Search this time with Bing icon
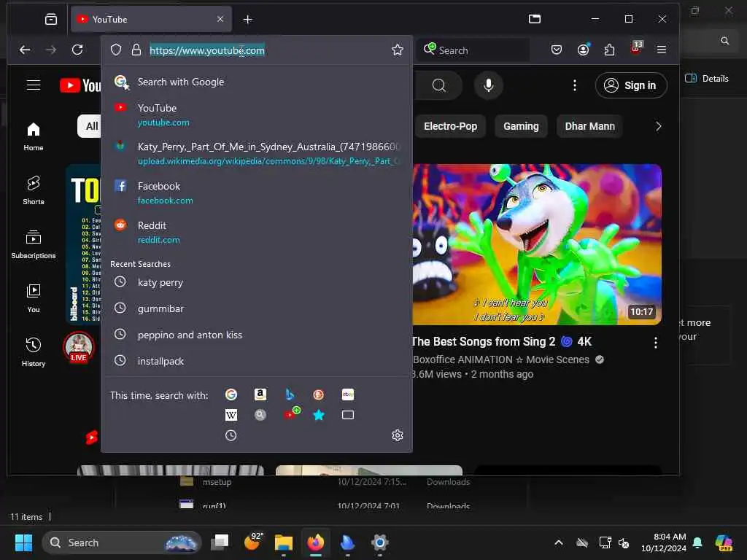This screenshot has width=747, height=560. pos(289,394)
